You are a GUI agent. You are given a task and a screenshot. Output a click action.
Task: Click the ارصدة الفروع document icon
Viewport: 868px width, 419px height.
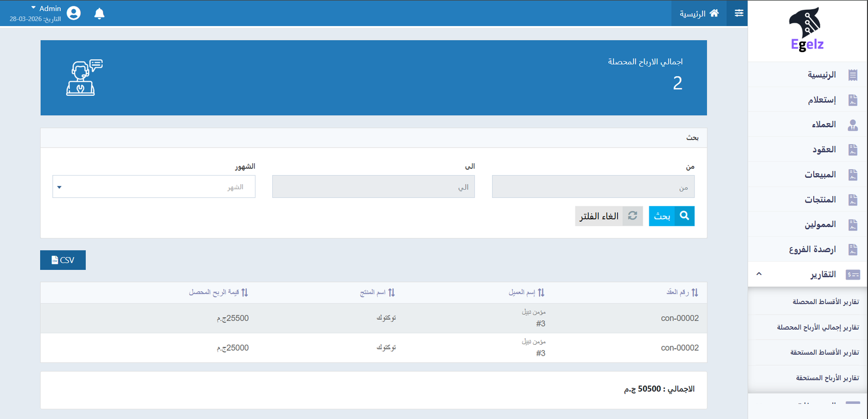click(853, 249)
